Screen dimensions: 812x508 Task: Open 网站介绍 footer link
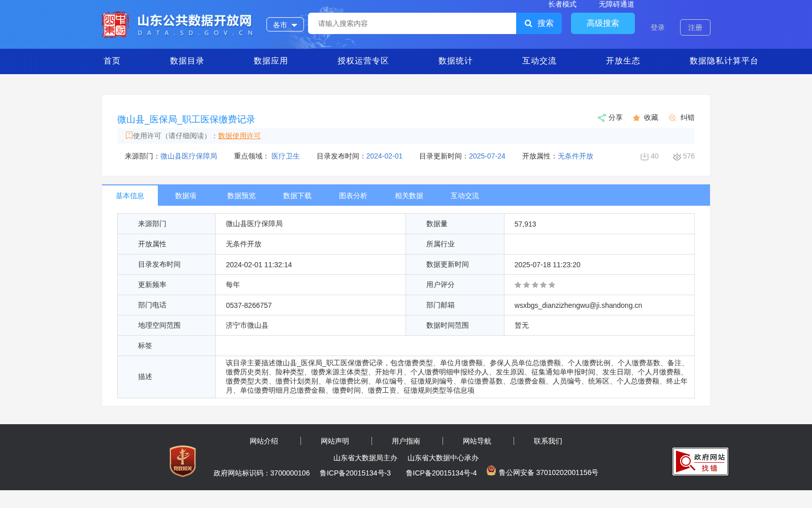click(x=264, y=441)
